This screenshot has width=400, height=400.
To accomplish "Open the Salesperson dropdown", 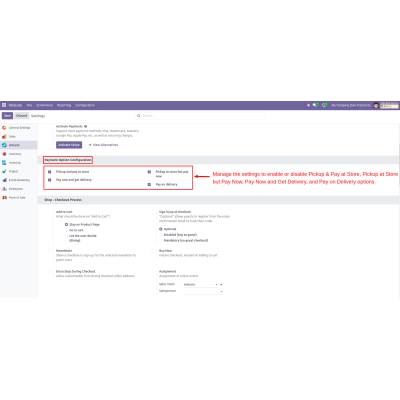I will tap(203, 291).
